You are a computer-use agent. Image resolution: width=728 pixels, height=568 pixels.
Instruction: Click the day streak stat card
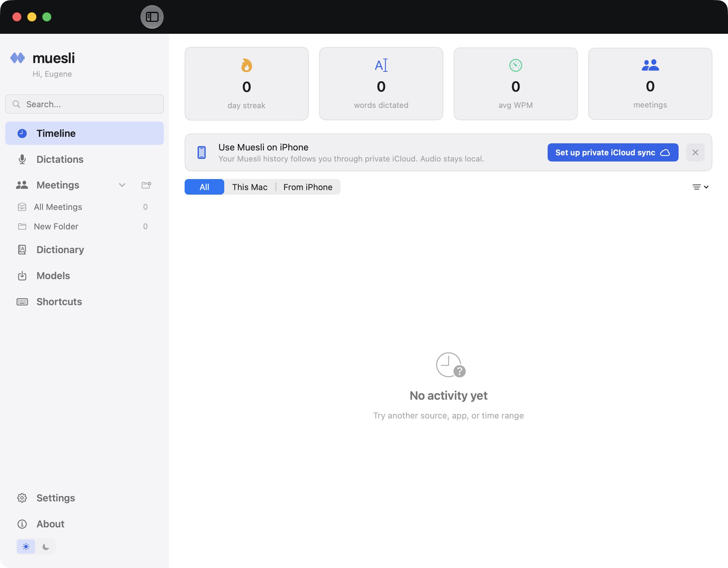247,84
